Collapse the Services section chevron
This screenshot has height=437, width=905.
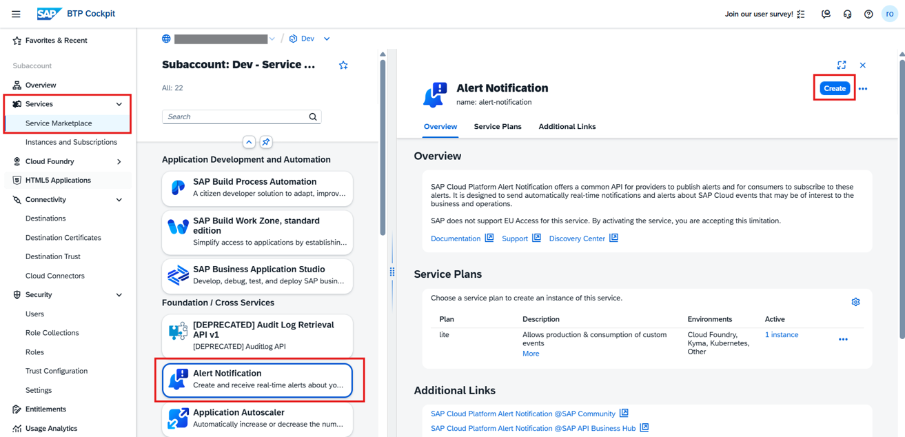coord(119,104)
